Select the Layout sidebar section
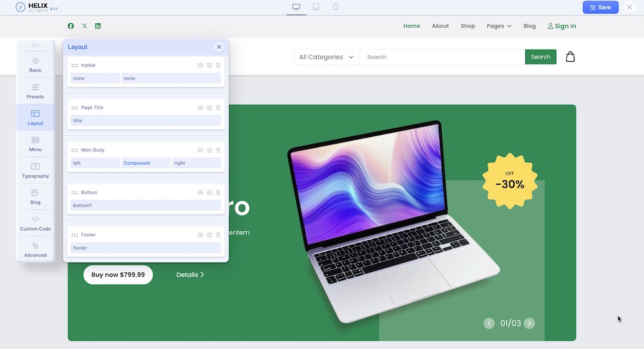Screen dimensions: 644x349 click(35, 118)
